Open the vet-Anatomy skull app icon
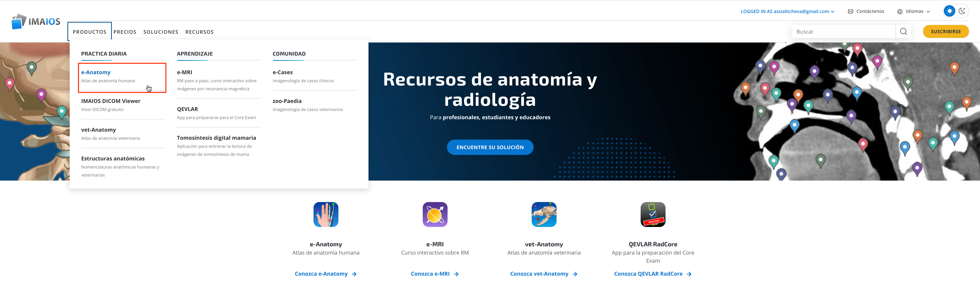Viewport: 980px width, 286px height. [x=544, y=214]
